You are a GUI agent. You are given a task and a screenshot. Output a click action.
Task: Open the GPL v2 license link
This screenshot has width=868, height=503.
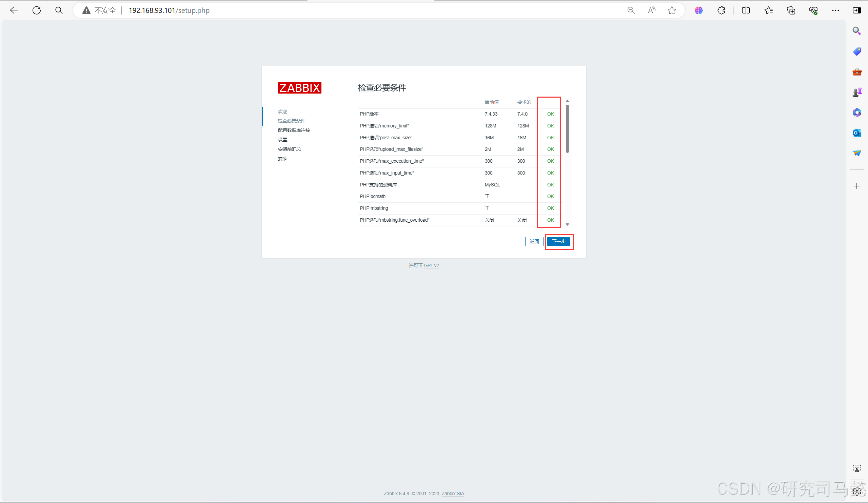coord(431,265)
